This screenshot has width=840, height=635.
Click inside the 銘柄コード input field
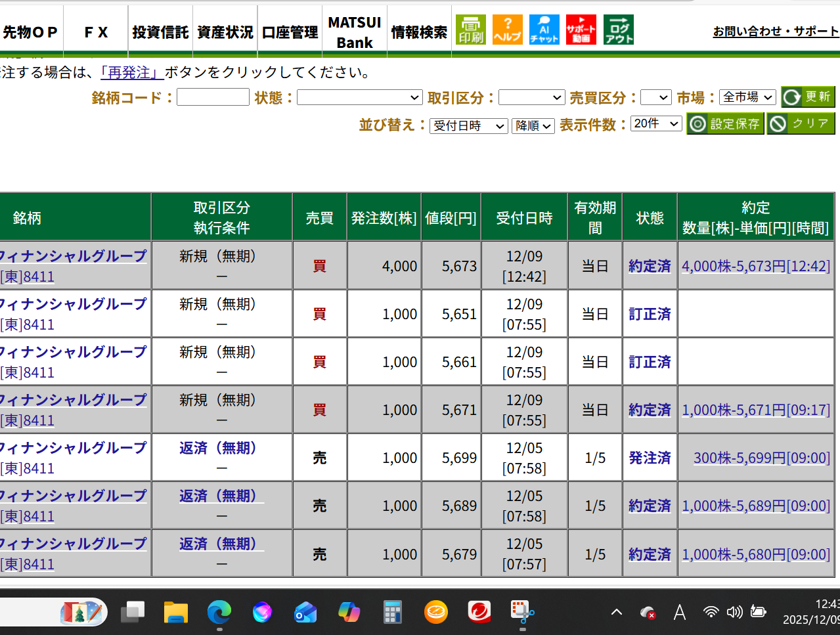(212, 97)
